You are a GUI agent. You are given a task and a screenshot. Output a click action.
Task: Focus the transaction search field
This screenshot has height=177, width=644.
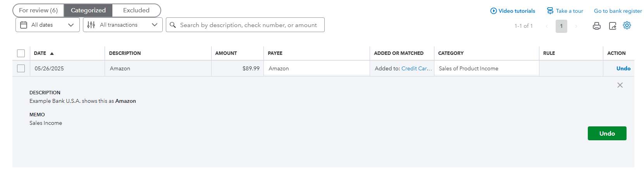(248, 25)
